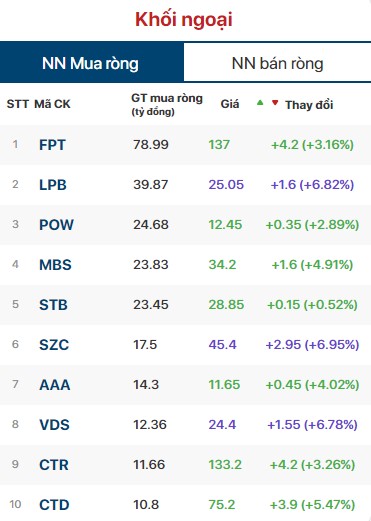Image resolution: width=371 pixels, height=521 pixels.
Task: Click the Khối ngoại title
Action: (184, 20)
